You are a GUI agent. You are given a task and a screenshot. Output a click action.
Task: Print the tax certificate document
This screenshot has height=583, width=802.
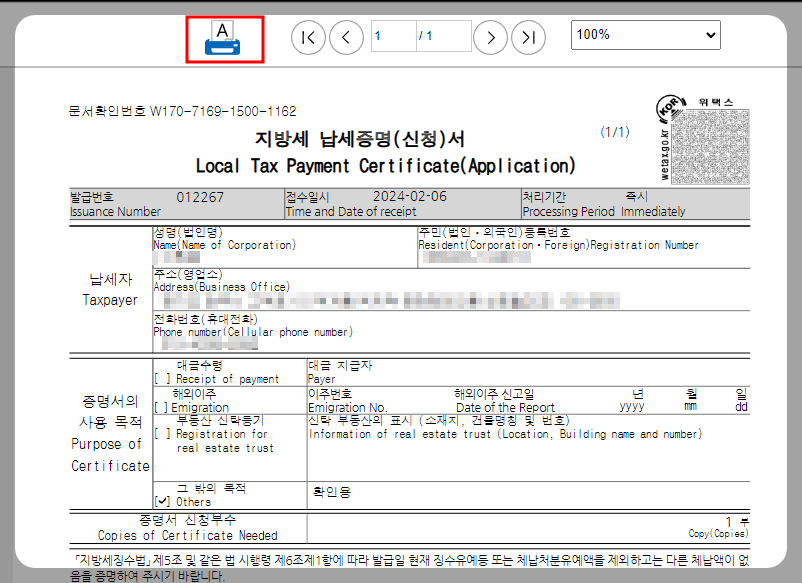(x=224, y=36)
